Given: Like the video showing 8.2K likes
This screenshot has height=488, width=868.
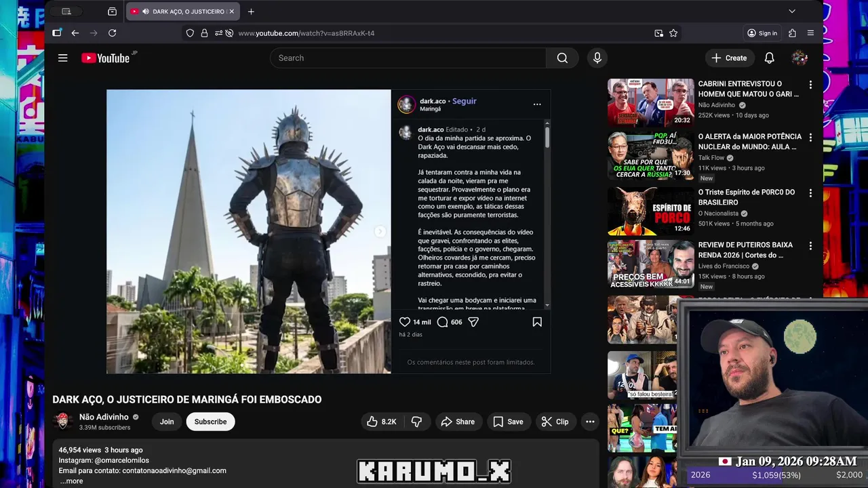Looking at the screenshot, I should click(x=381, y=422).
